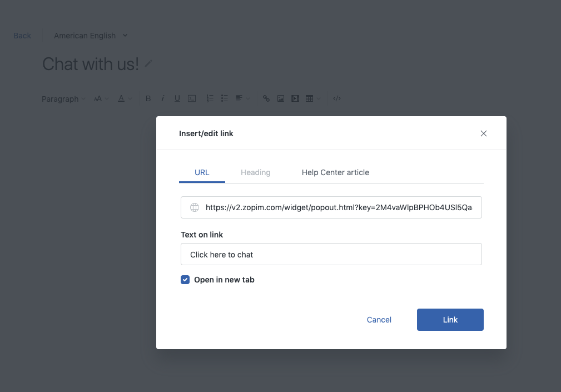561x392 pixels.
Task: Toggle bold formatting in the toolbar
Action: tap(148, 99)
